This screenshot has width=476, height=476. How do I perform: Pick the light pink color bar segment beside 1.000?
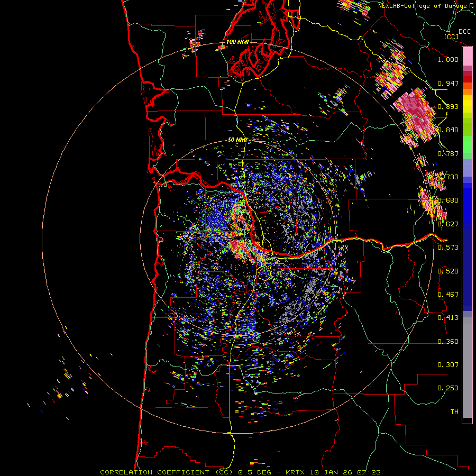point(467,57)
